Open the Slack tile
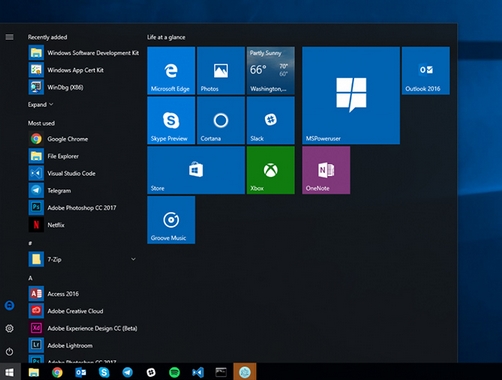The image size is (502, 380). (271, 121)
